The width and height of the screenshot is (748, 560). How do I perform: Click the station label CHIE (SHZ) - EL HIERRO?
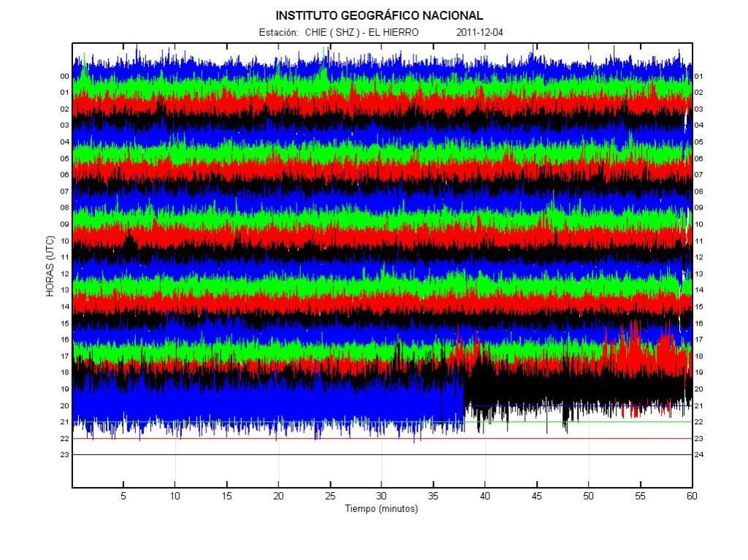tap(339, 33)
